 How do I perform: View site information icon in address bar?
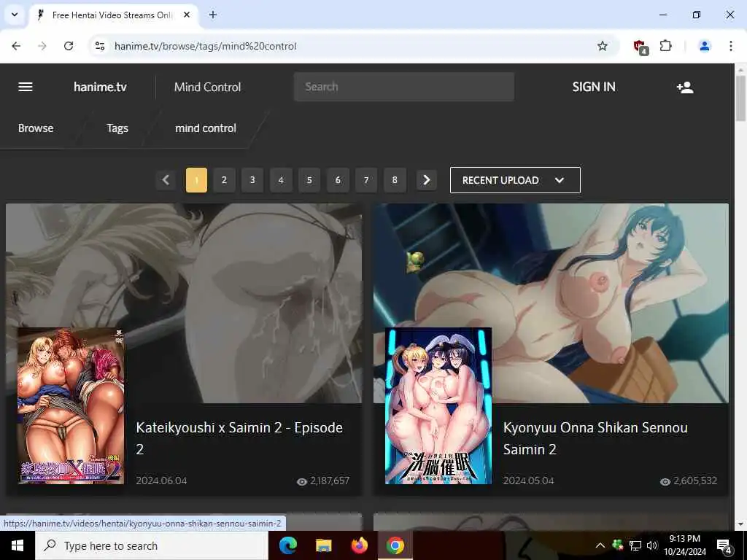pyautogui.click(x=99, y=46)
